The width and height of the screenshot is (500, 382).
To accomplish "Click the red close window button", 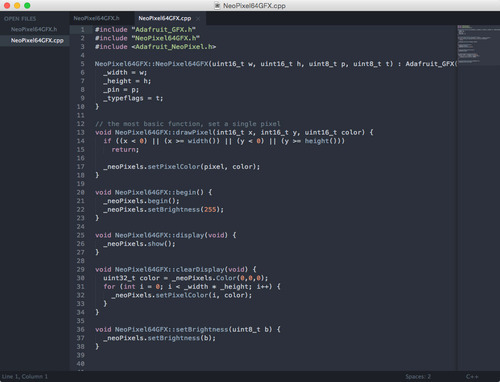I will click(x=7, y=5).
